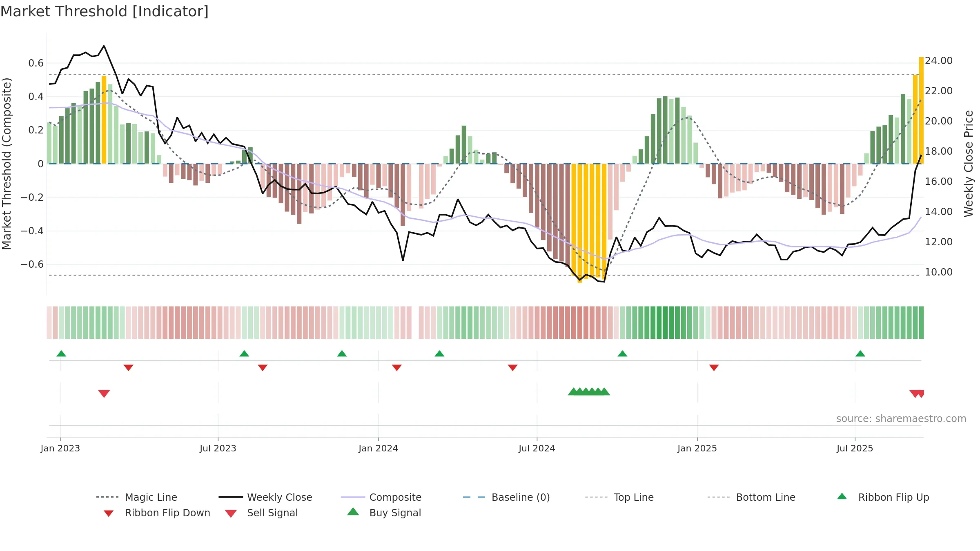Click the ribbon flip down marker in Aug 2023
Image resolution: width=980 pixels, height=551 pixels.
coord(263,368)
